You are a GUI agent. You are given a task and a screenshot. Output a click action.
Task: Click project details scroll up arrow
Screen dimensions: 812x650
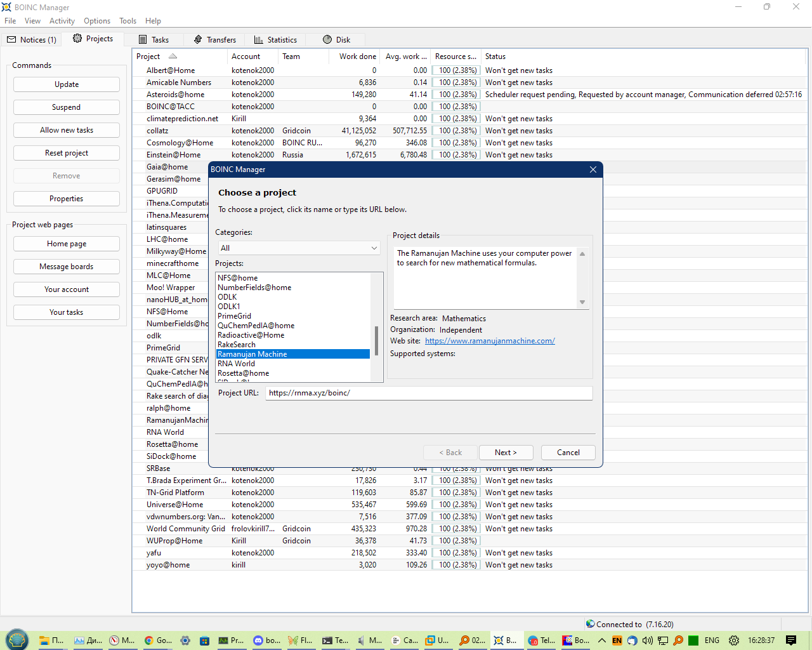pos(582,254)
